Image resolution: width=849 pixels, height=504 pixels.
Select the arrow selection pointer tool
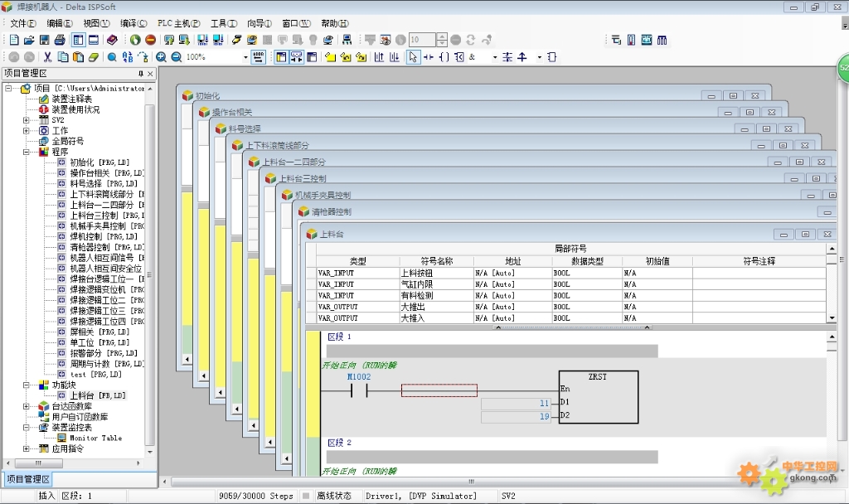pos(413,57)
